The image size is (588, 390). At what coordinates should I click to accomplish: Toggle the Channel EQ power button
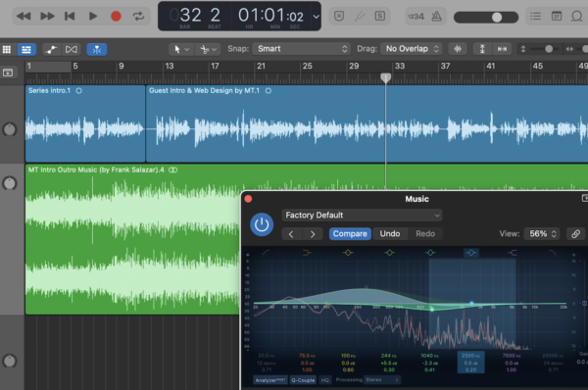[x=262, y=224]
